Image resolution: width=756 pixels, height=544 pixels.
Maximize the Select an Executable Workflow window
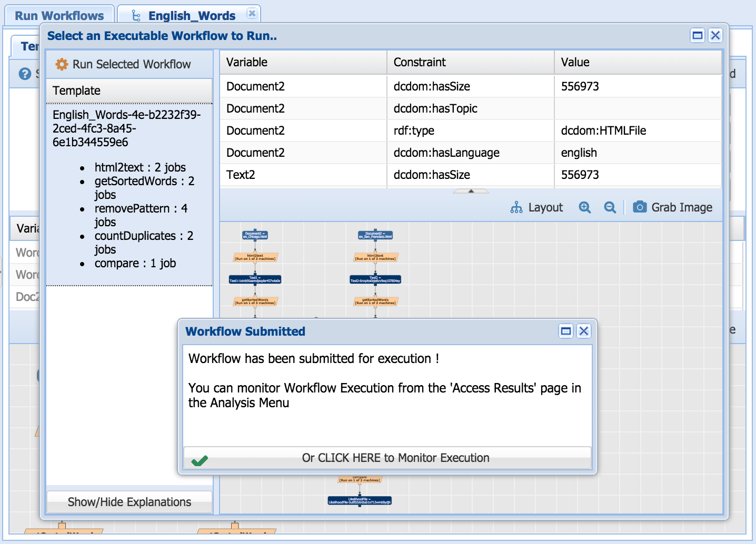[698, 35]
